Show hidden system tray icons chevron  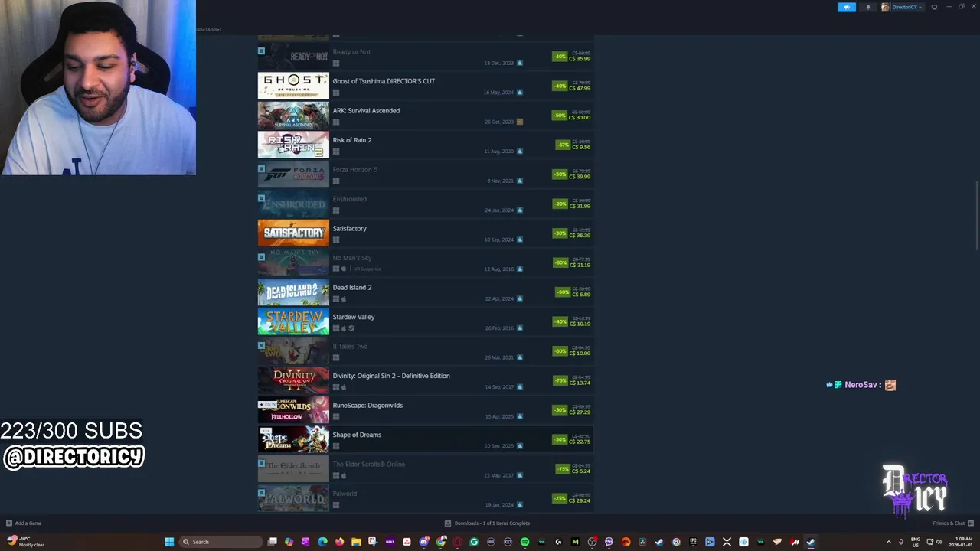point(889,542)
